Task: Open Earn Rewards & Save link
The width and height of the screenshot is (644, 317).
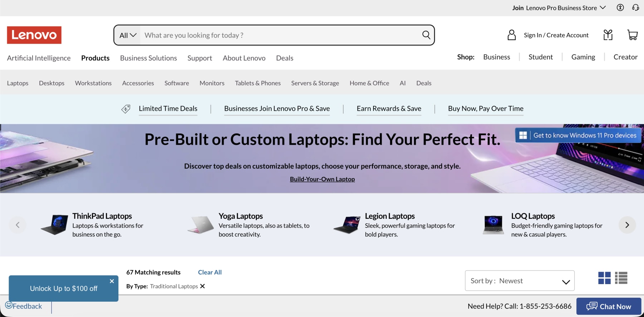Action: click(x=389, y=109)
